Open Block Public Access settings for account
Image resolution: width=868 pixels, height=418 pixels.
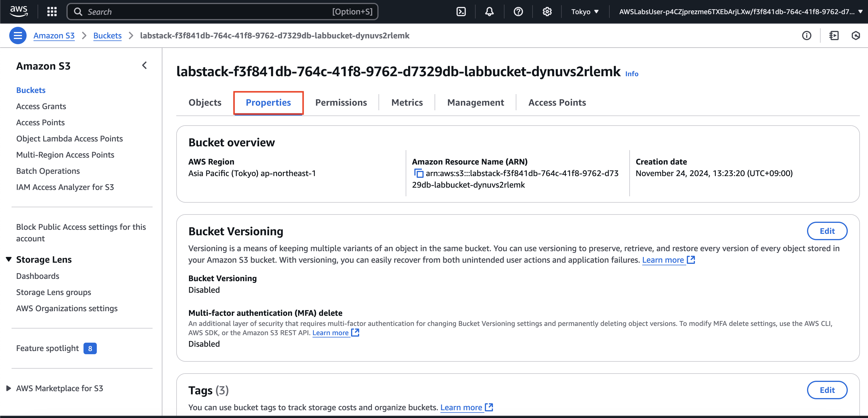pyautogui.click(x=81, y=233)
